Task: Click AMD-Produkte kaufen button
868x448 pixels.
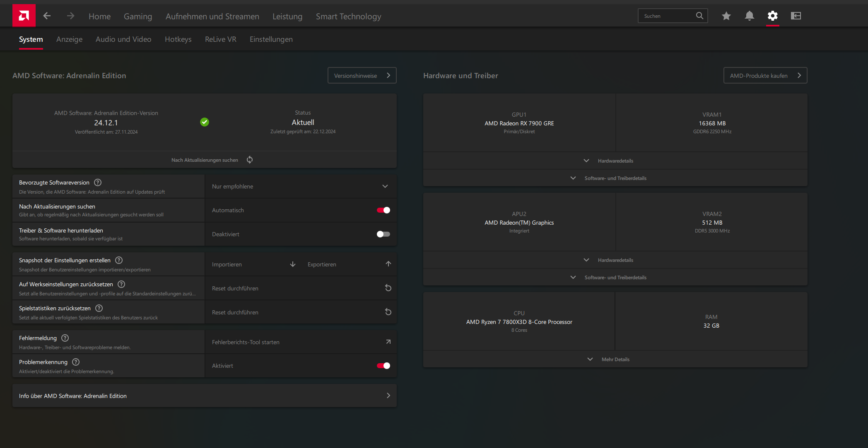Action: (x=765, y=75)
